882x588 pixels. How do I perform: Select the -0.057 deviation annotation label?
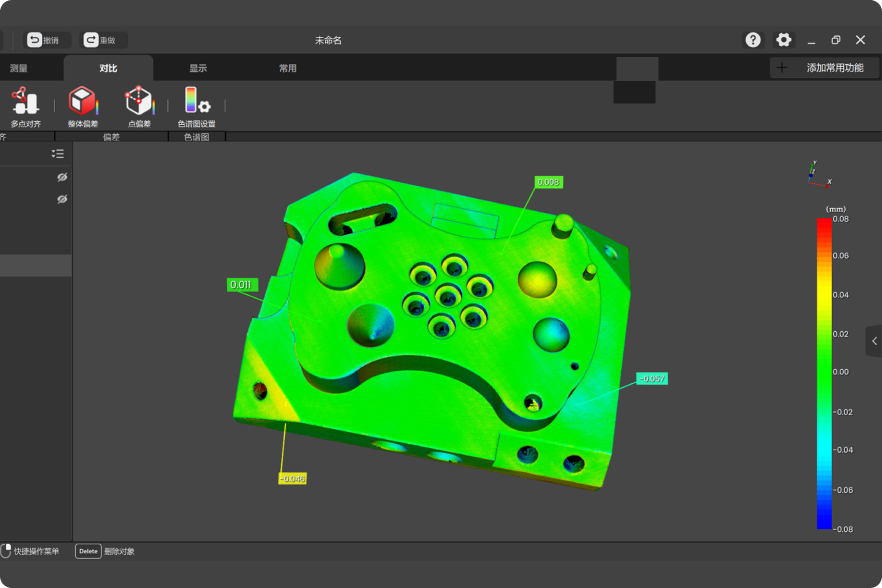651,378
